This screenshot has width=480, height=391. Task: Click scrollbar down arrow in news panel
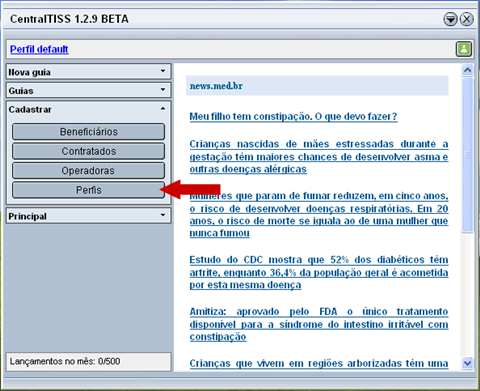tap(467, 363)
